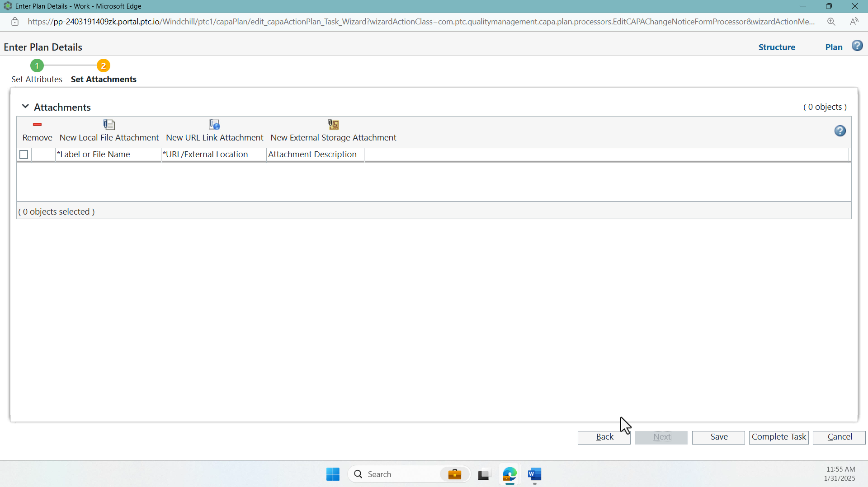Click the Complete Task button
This screenshot has width=868, height=487.
tap(779, 437)
